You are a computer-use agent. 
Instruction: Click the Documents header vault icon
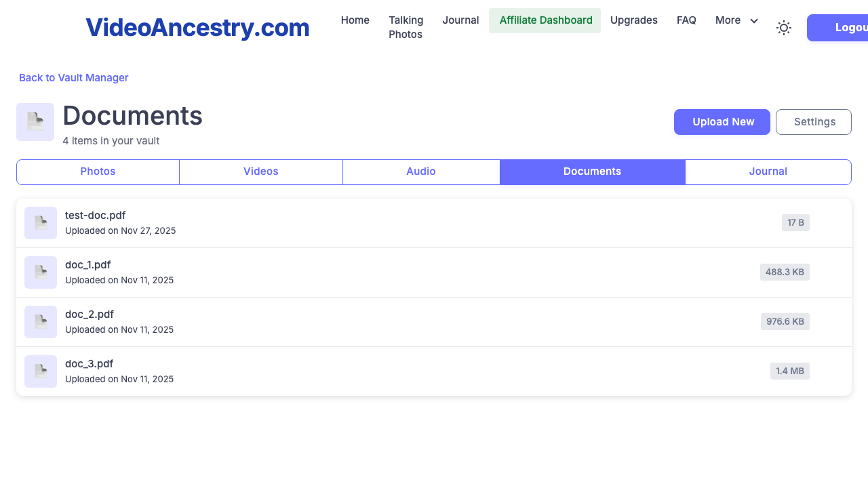35,122
